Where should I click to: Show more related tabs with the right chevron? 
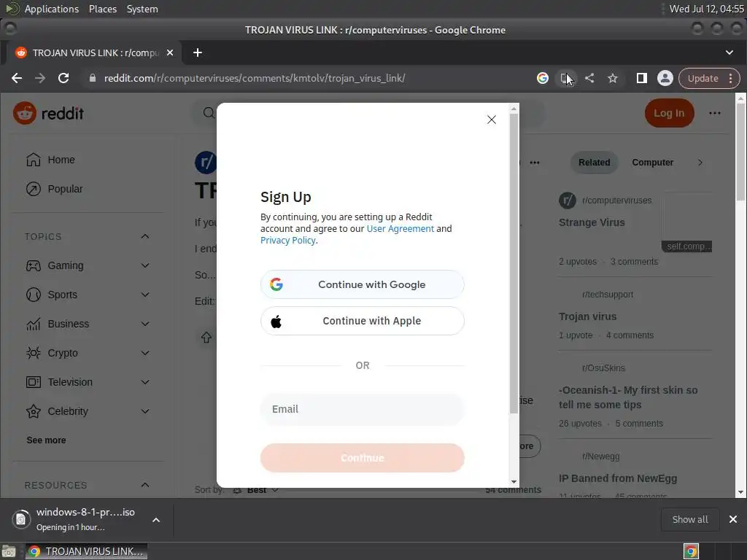700,163
